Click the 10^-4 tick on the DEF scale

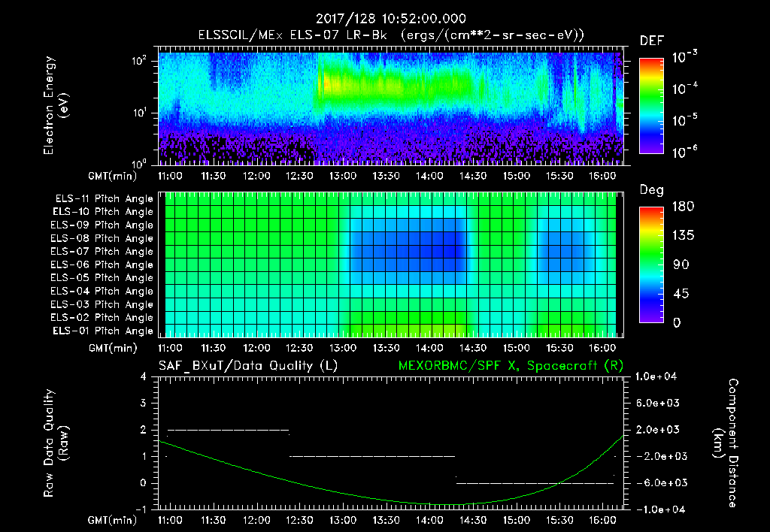[x=684, y=89]
